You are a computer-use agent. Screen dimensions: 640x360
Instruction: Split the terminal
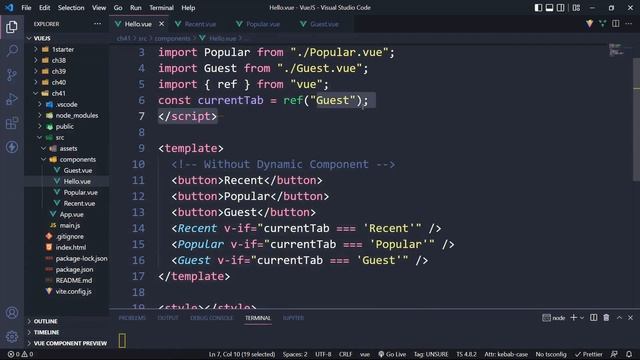pyautogui.click(x=593, y=318)
